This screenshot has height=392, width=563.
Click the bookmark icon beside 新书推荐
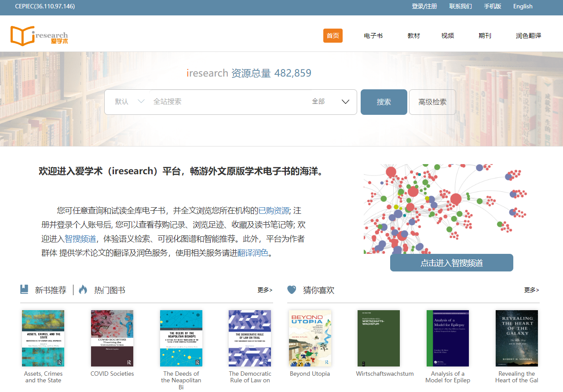[24, 289]
